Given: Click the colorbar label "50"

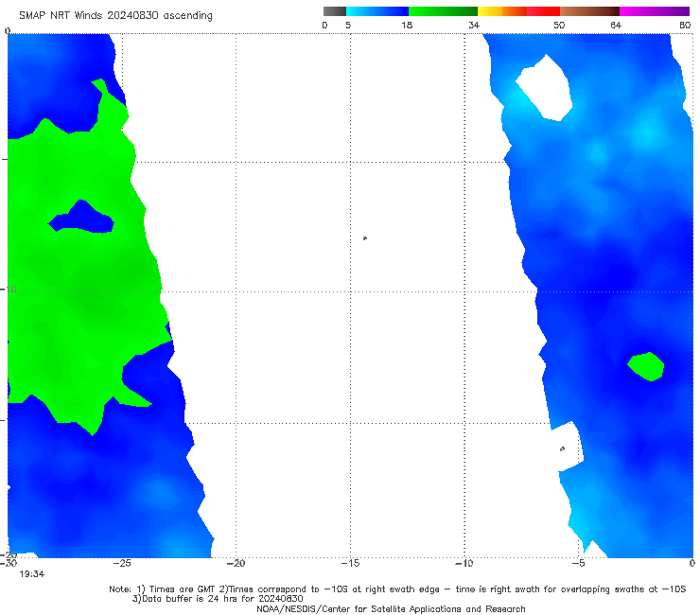Looking at the screenshot, I should (559, 26).
